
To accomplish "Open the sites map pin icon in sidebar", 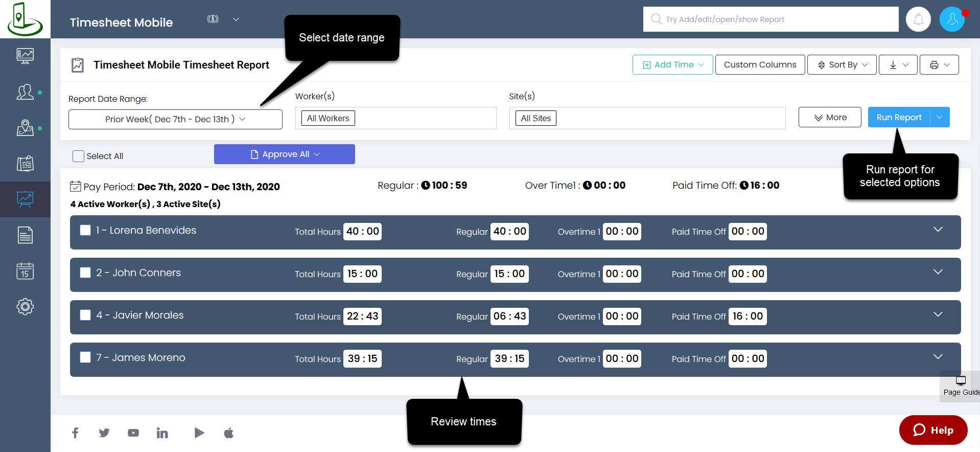I will click(25, 128).
